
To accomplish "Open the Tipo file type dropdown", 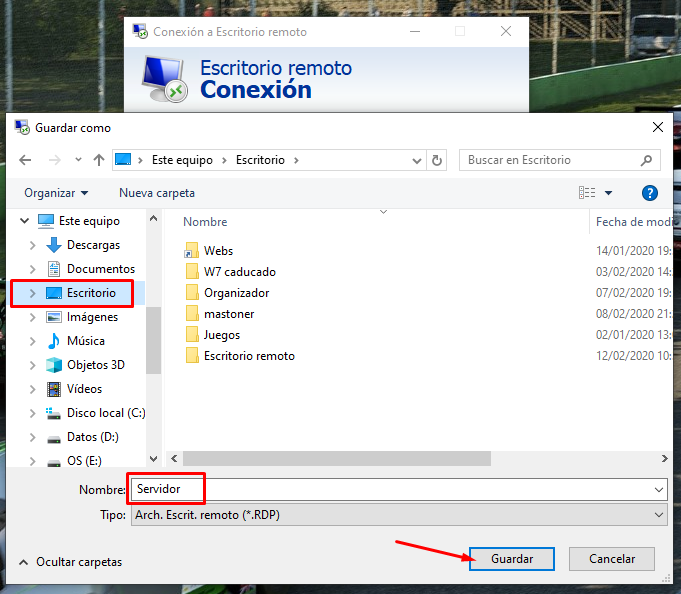I will click(x=658, y=515).
